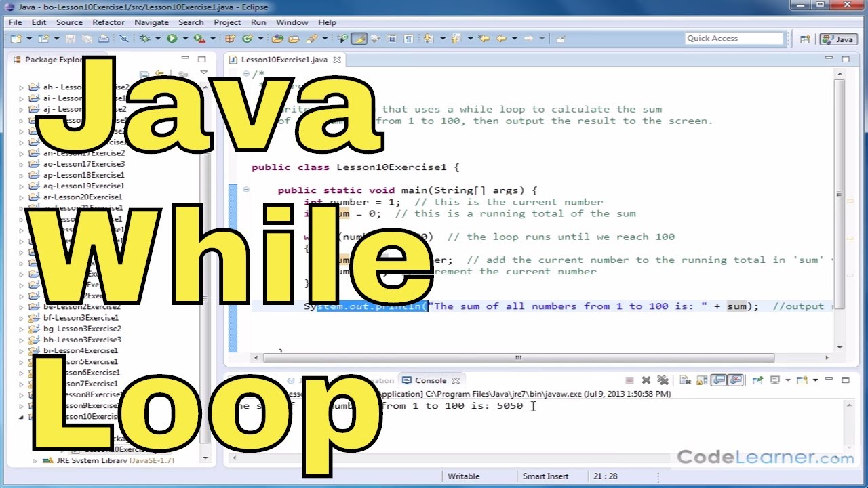Open the Display Selected Console dropdown

788,380
